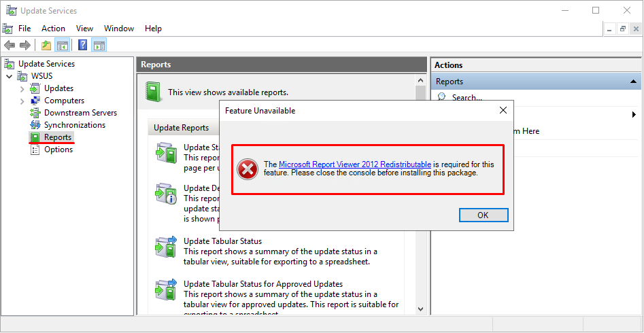Viewport: 644px width, 333px height.
Task: Close the Feature Unavailable dialog
Action: [x=503, y=111]
